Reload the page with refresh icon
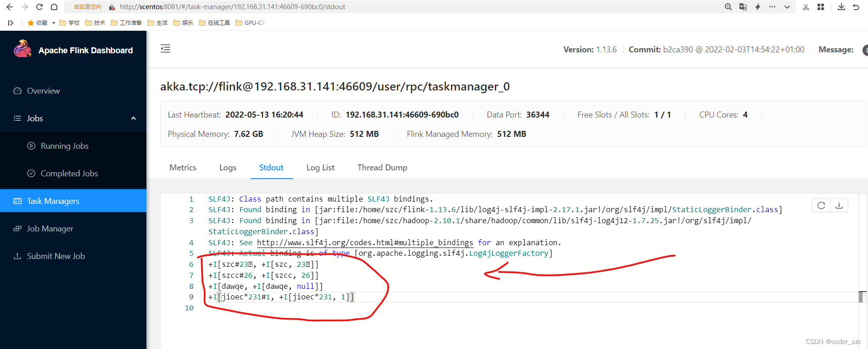This screenshot has width=868, height=349. tap(39, 7)
